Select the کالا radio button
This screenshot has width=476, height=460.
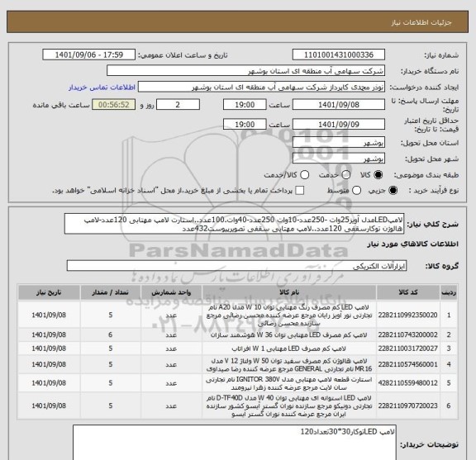(378, 175)
